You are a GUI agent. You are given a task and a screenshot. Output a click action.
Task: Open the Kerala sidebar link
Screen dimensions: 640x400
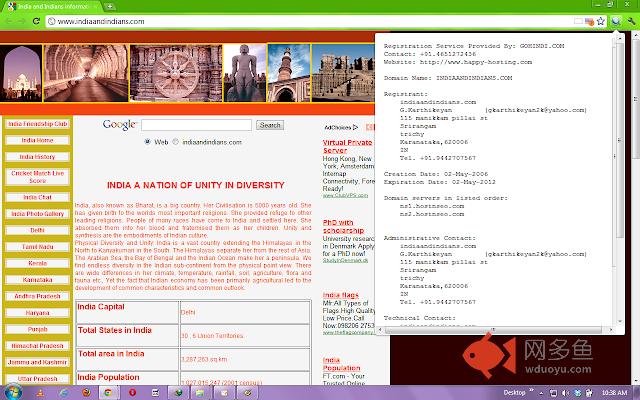[38, 263]
